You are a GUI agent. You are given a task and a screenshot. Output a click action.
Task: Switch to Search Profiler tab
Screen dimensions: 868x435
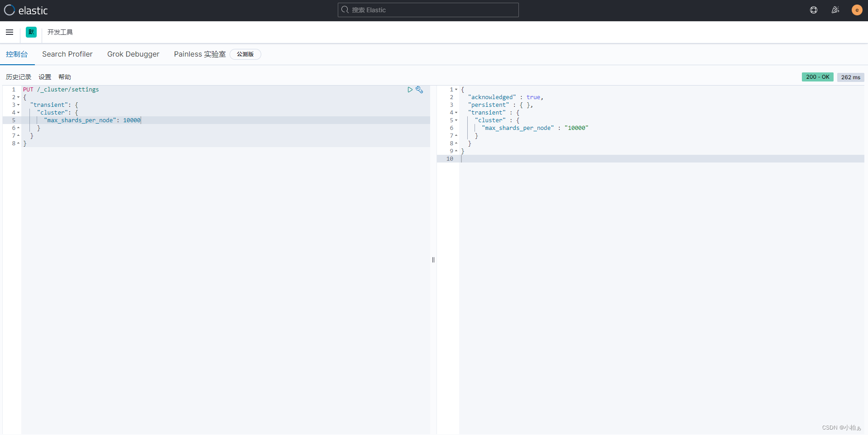67,54
